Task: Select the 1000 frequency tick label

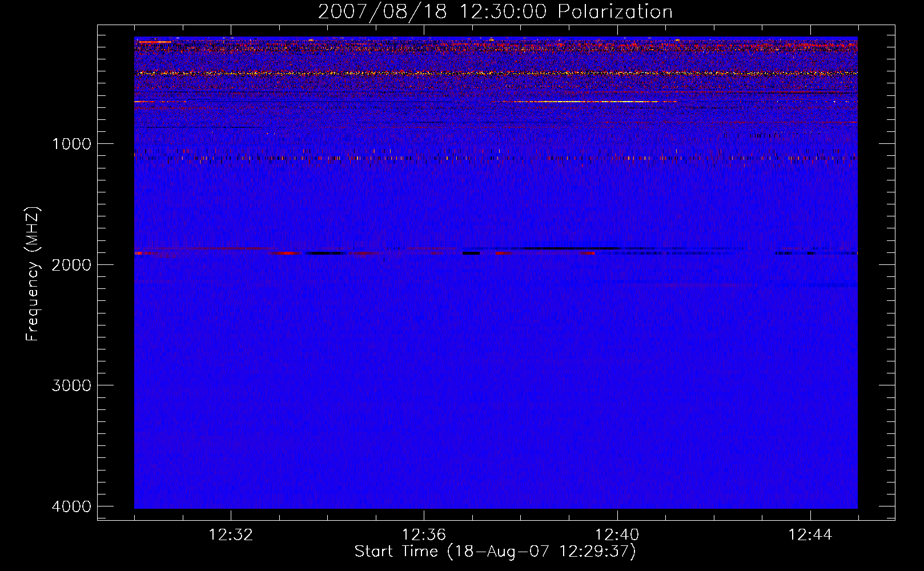Action: point(71,144)
